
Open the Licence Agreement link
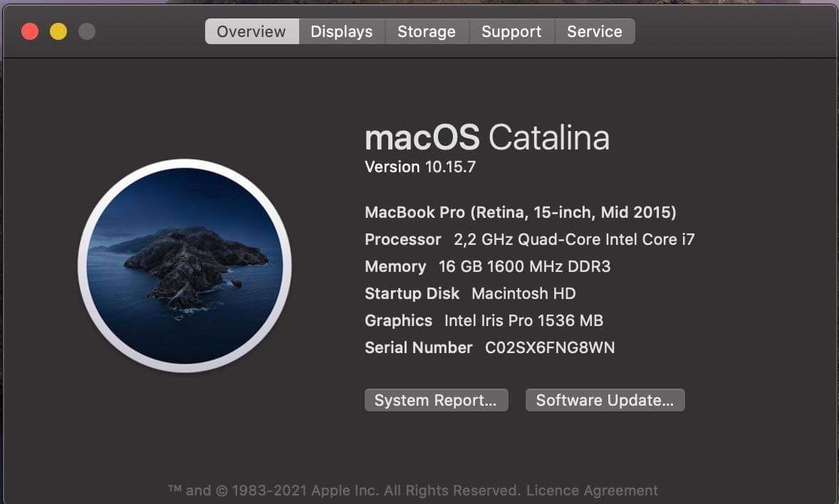pos(592,490)
